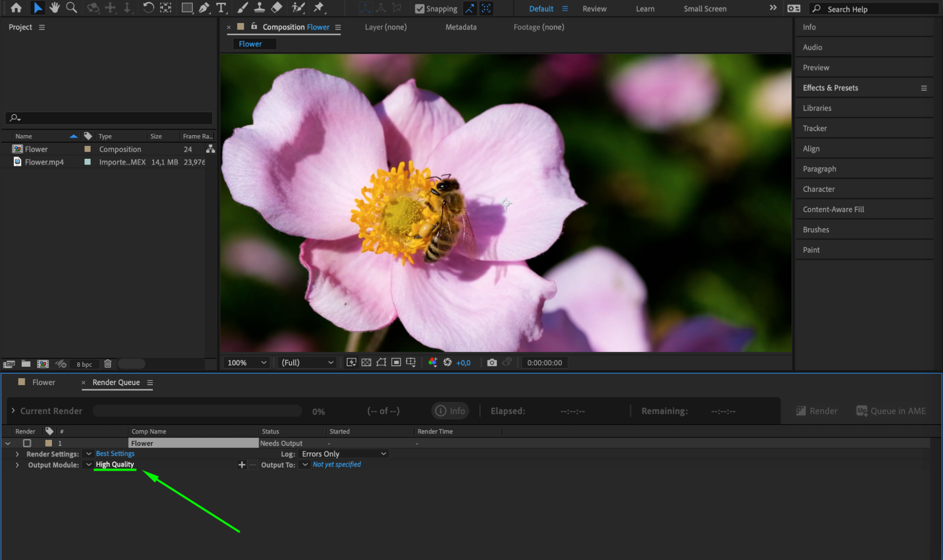Click the Flower composition label color swatch
The image size is (943, 560).
pos(87,149)
